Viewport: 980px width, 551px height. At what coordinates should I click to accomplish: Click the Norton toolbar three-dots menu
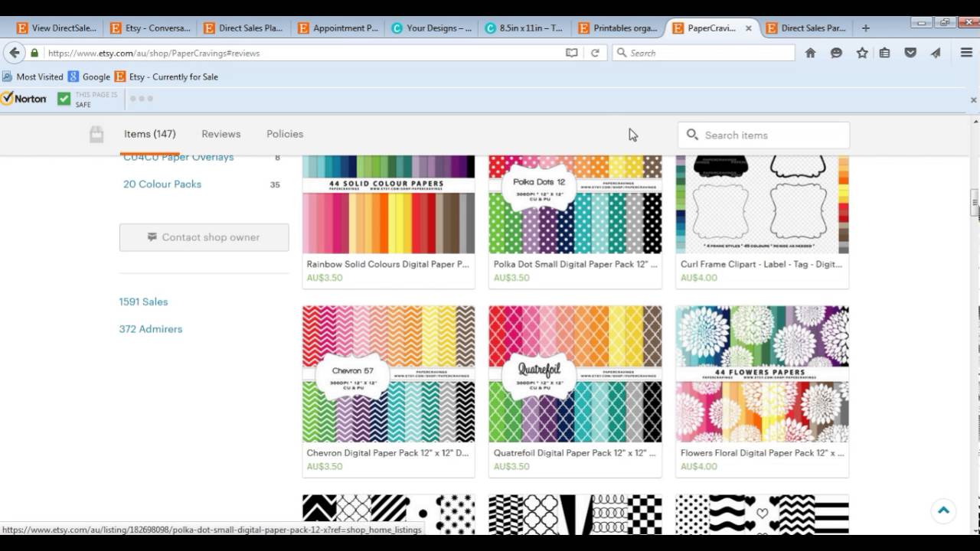[x=142, y=99]
